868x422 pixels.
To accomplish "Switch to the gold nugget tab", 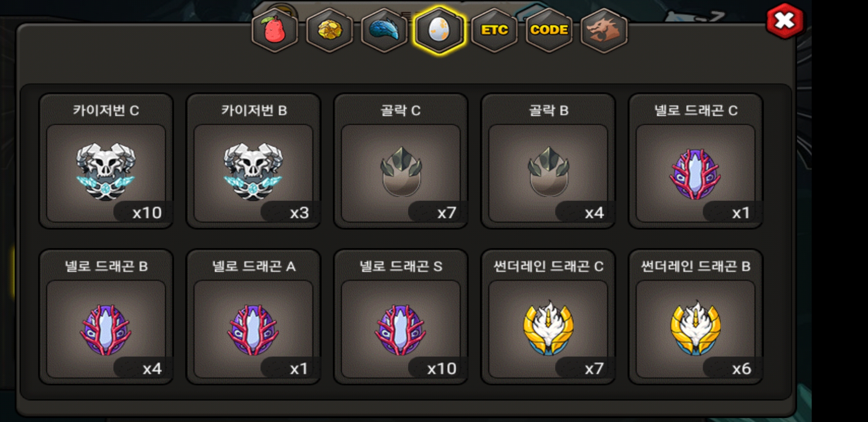I will pyautogui.click(x=330, y=30).
